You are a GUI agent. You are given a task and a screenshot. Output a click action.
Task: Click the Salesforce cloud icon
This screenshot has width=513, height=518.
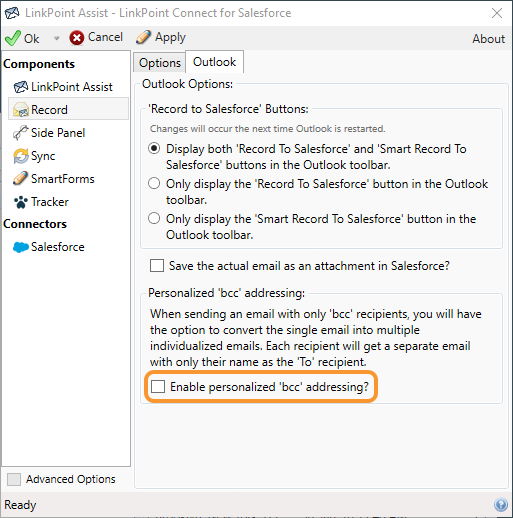coord(21,247)
